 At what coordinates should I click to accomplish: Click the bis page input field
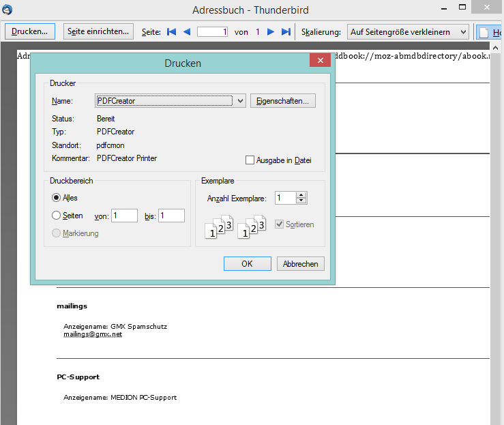click(171, 216)
